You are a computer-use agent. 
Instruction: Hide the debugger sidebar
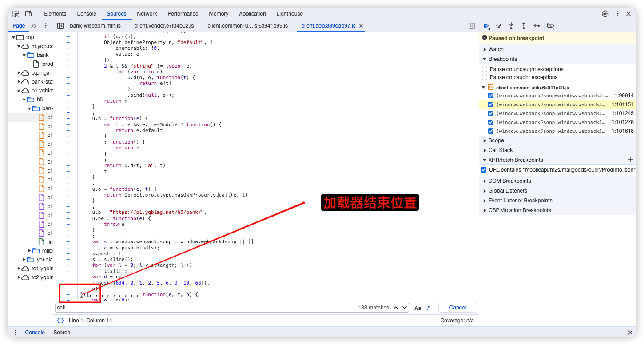[472, 26]
